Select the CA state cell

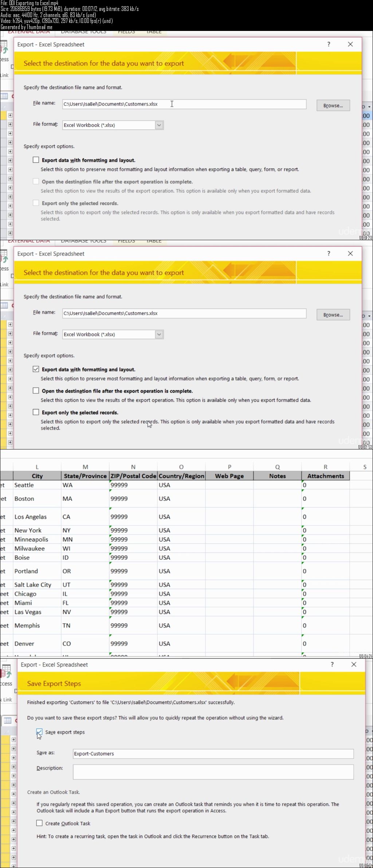pyautogui.click(x=85, y=517)
